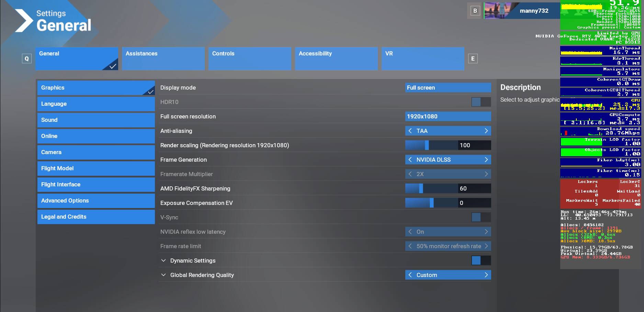Image resolution: width=644 pixels, height=312 pixels.
Task: Expand the Global Rendering Quality section chevron
Action: (x=163, y=275)
